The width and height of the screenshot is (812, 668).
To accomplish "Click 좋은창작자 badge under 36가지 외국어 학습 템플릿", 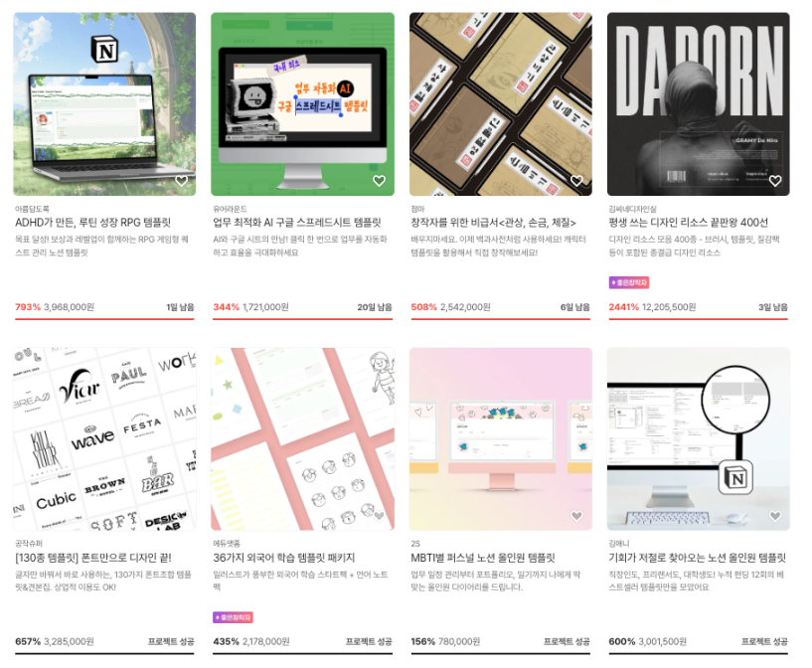I will point(233,617).
